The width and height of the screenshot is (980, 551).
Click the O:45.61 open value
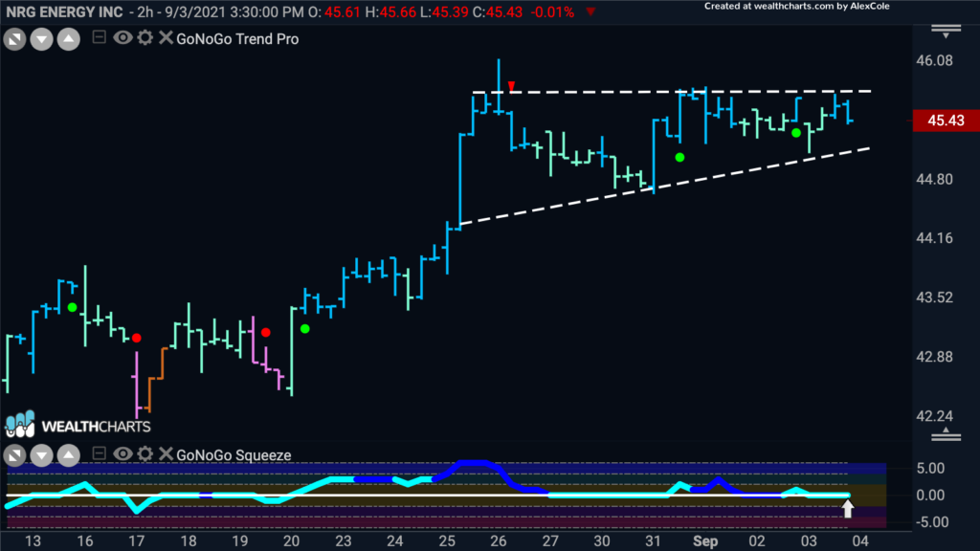tap(334, 11)
